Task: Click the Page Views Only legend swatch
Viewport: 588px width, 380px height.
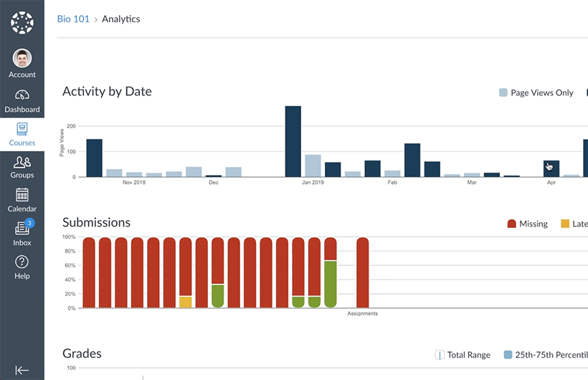Action: click(x=503, y=92)
